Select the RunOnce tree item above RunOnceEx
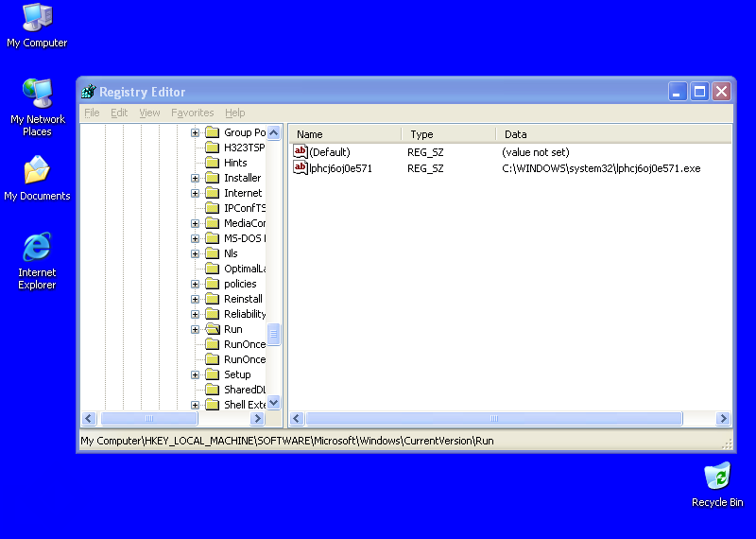This screenshot has height=539, width=756. [245, 344]
